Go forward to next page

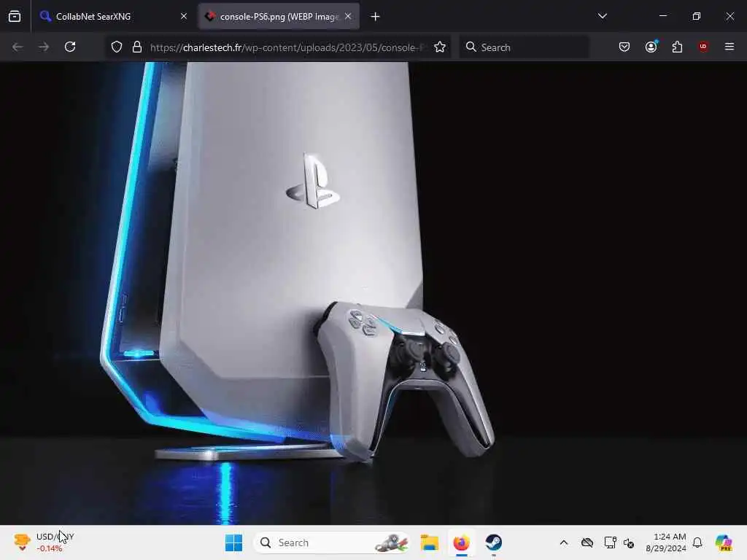44,47
